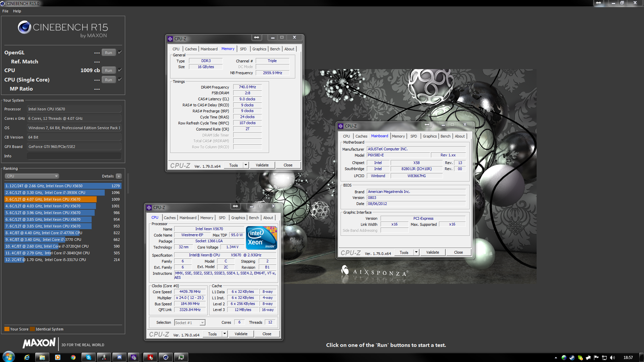Screen dimensions: 644x362
Task: Click Validate in the Memory window
Action: tap(262, 165)
